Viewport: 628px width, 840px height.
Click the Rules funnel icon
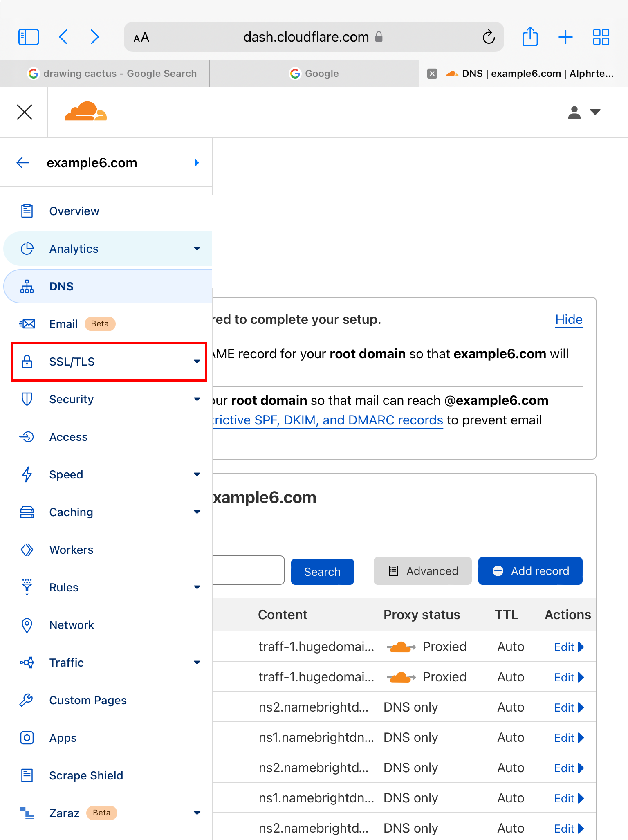click(x=27, y=587)
